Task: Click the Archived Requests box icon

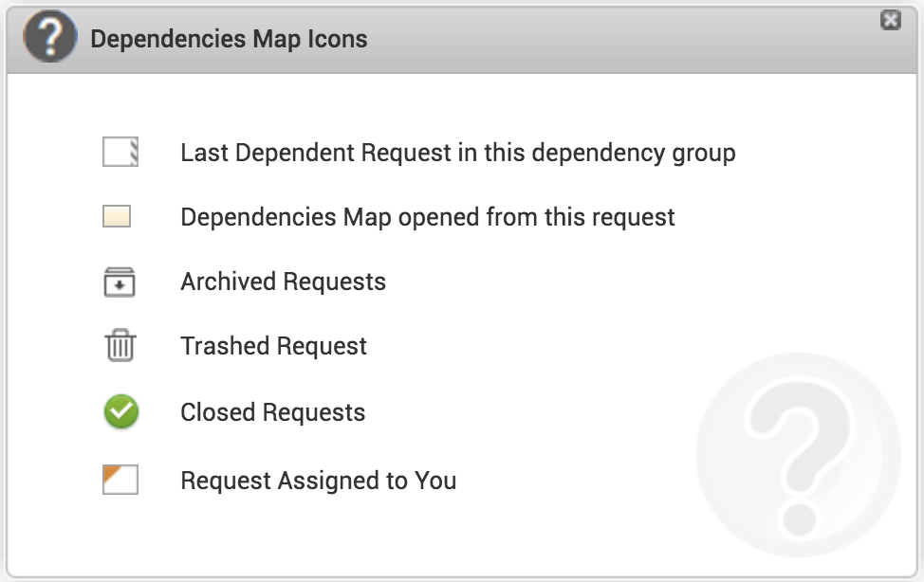Action: click(x=120, y=282)
